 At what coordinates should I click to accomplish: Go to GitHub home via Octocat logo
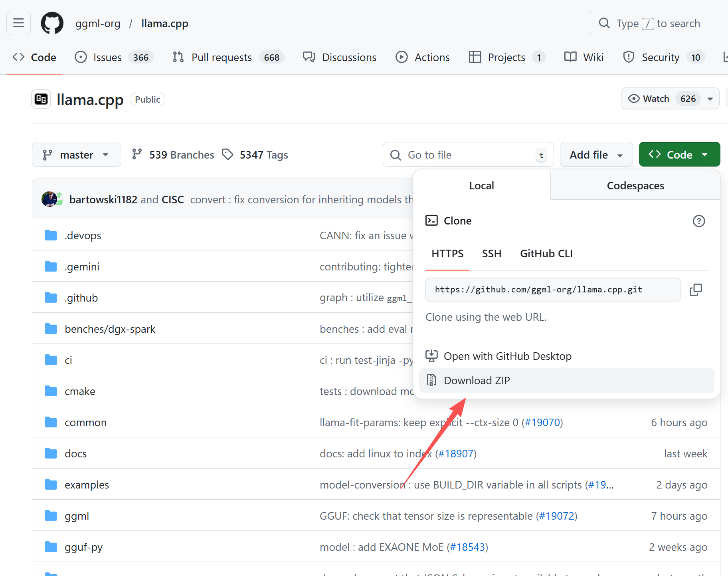[52, 23]
